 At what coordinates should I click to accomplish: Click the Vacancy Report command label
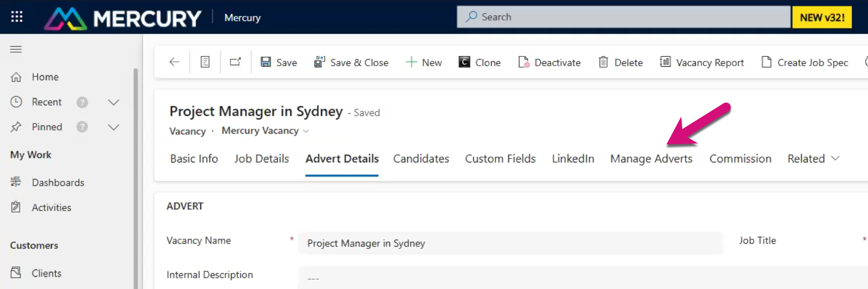click(x=710, y=63)
